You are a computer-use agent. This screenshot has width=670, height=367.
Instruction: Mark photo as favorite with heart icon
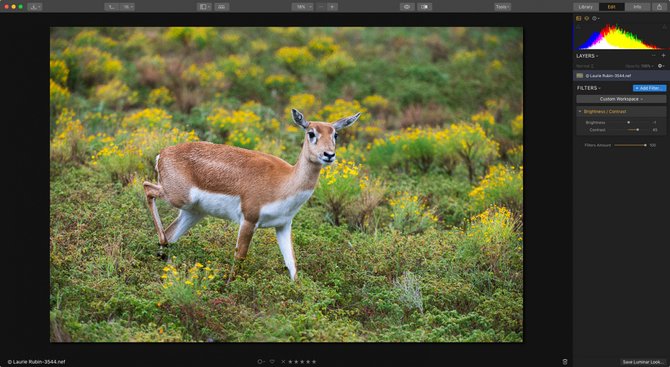pyautogui.click(x=272, y=362)
